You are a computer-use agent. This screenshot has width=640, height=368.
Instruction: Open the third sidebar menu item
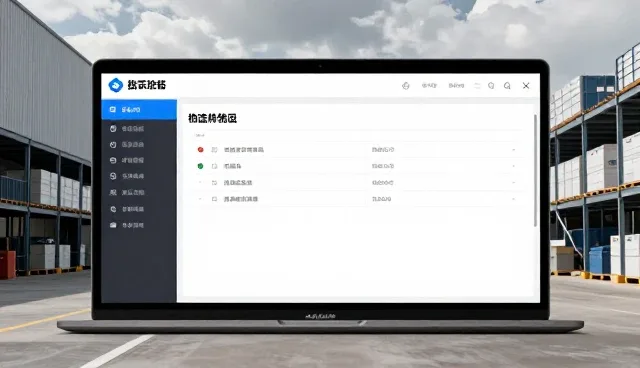139,144
